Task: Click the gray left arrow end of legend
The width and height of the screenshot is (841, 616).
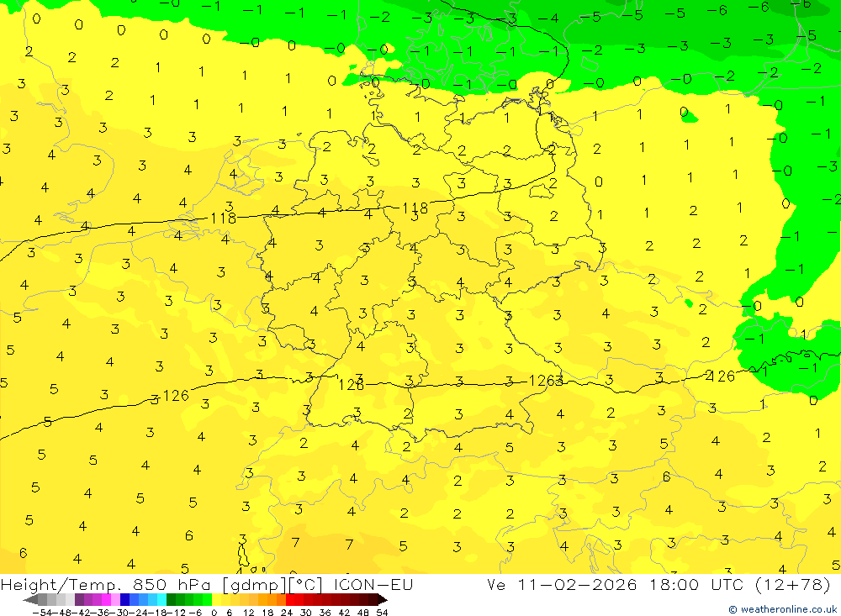Action: coord(30,600)
